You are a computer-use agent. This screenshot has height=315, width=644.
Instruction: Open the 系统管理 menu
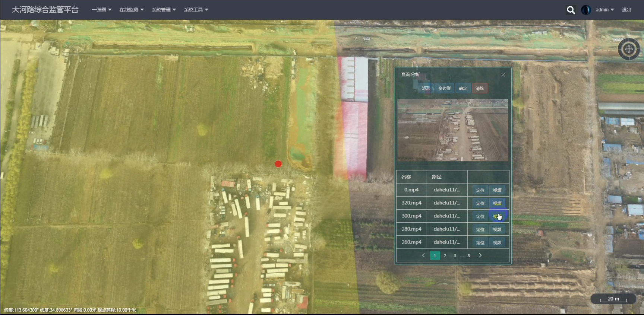(164, 10)
